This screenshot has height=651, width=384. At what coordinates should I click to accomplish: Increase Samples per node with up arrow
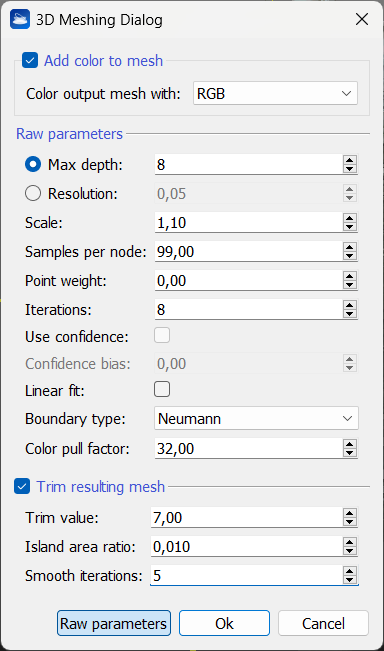point(350,247)
